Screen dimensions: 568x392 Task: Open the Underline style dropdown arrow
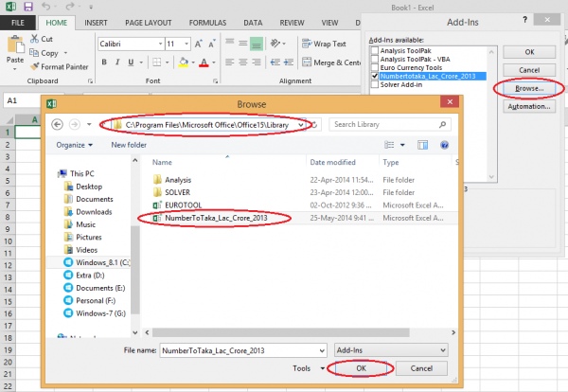click(141, 62)
